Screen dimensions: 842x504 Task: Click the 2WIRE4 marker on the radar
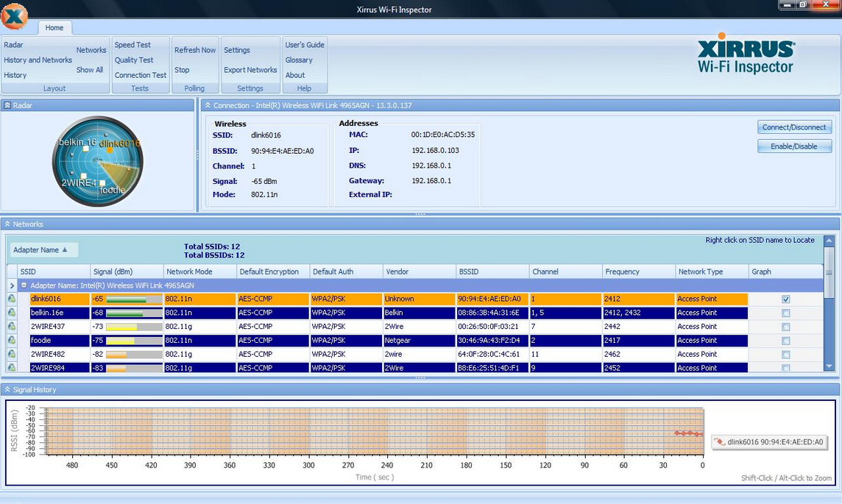click(83, 176)
